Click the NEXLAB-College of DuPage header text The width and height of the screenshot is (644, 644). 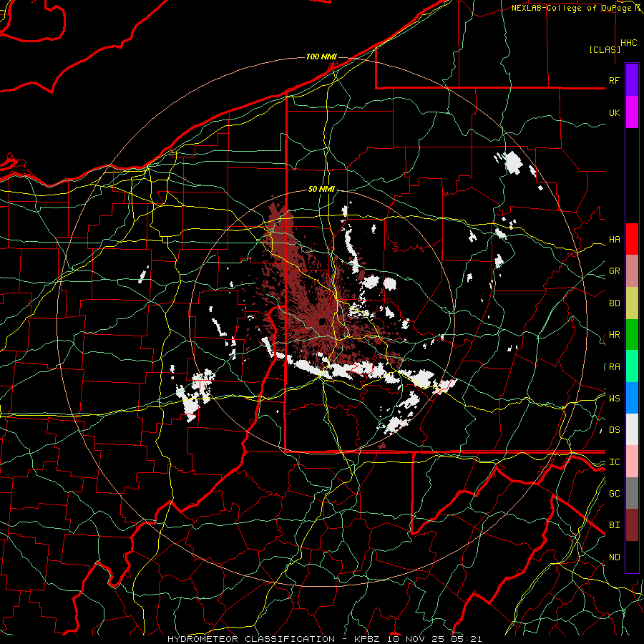tap(572, 8)
